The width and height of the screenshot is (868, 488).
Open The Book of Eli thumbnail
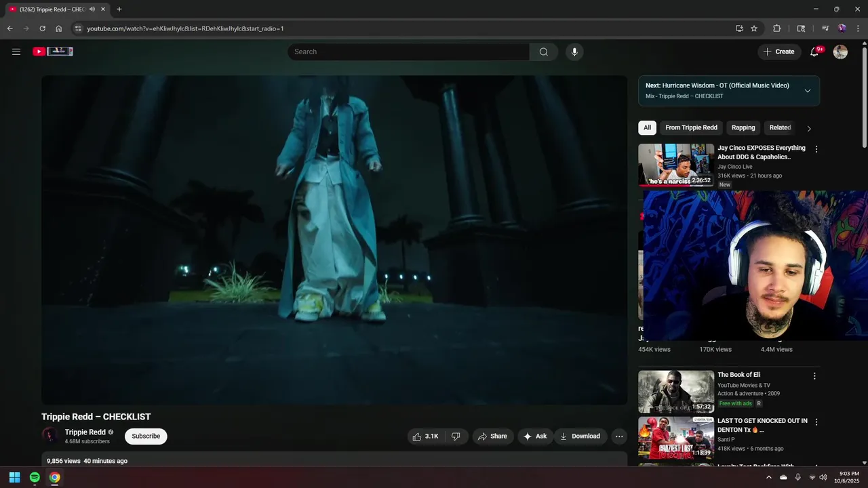[676, 392]
